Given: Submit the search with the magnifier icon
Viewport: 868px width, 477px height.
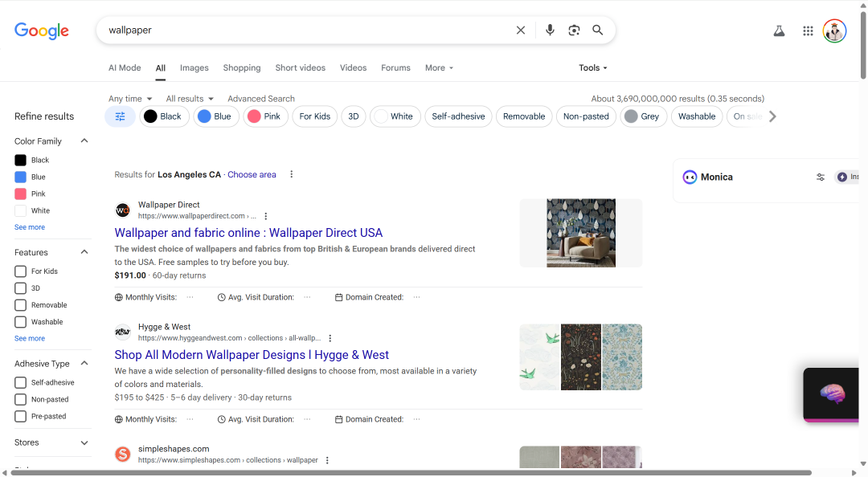Looking at the screenshot, I should [597, 30].
